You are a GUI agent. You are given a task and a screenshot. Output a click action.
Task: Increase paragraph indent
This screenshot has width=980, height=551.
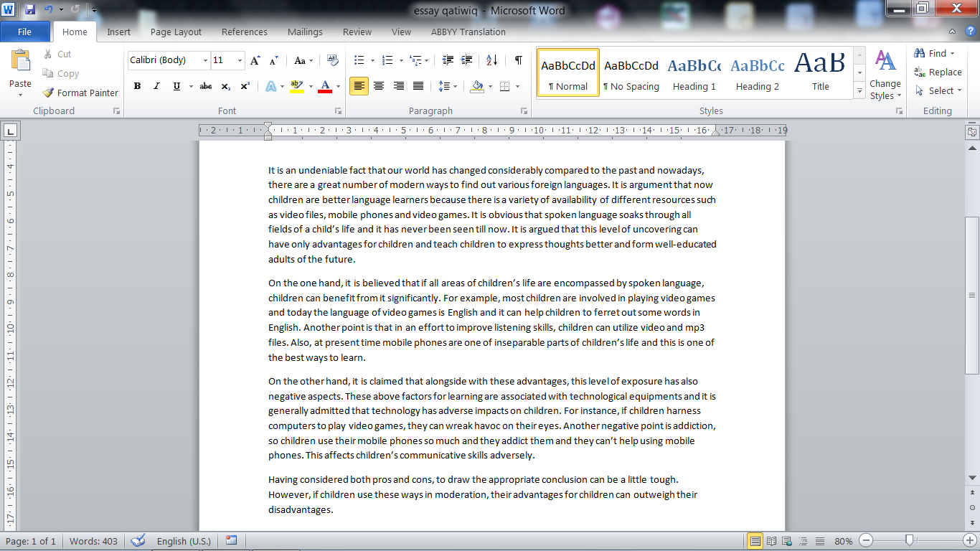pyautogui.click(x=467, y=60)
